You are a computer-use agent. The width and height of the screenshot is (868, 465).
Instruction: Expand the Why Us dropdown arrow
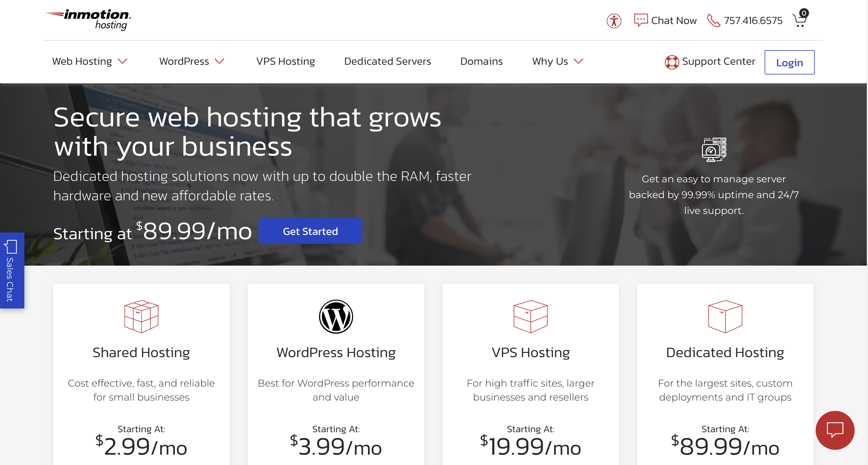(578, 61)
